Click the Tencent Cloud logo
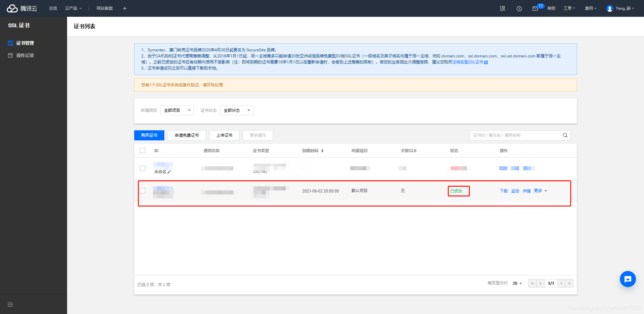The width and height of the screenshot is (644, 314). tap(22, 8)
